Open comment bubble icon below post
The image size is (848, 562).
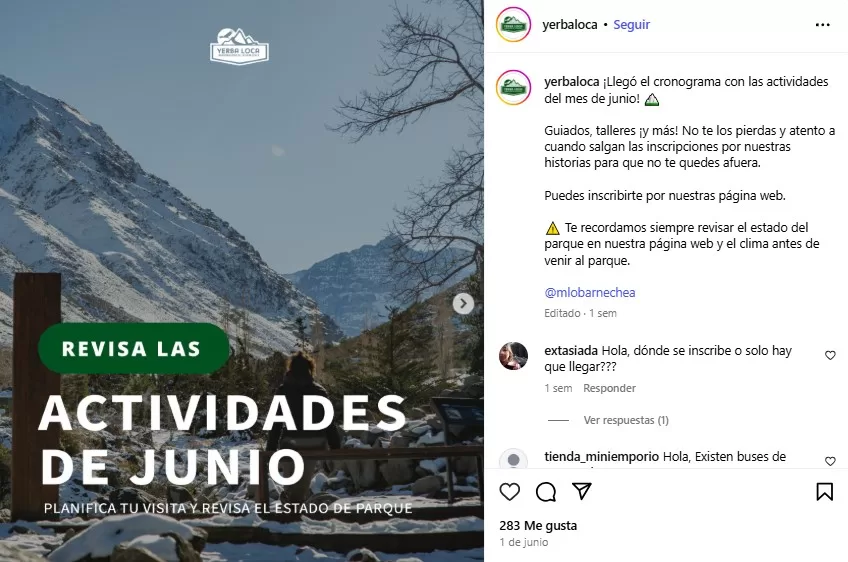pyautogui.click(x=546, y=492)
